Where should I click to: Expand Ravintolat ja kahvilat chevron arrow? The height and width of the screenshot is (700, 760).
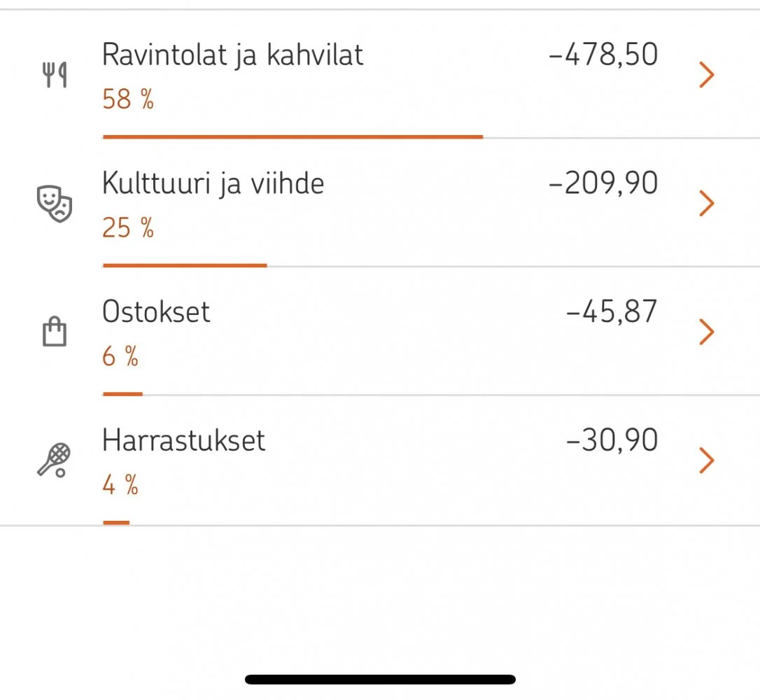(707, 75)
